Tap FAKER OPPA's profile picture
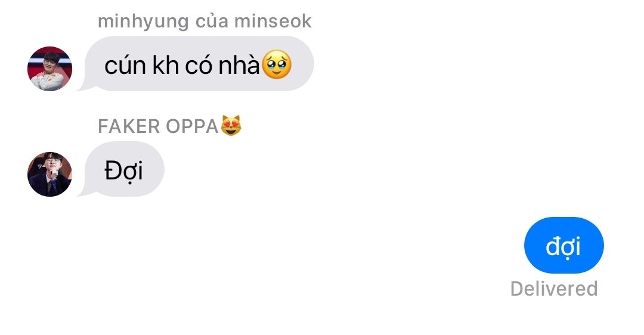 pos(49,174)
